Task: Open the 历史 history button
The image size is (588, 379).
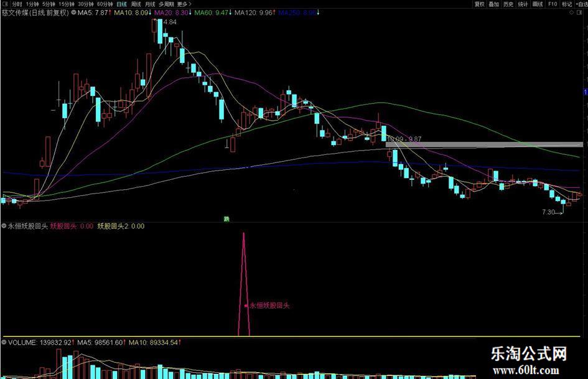Action: pyautogui.click(x=508, y=4)
